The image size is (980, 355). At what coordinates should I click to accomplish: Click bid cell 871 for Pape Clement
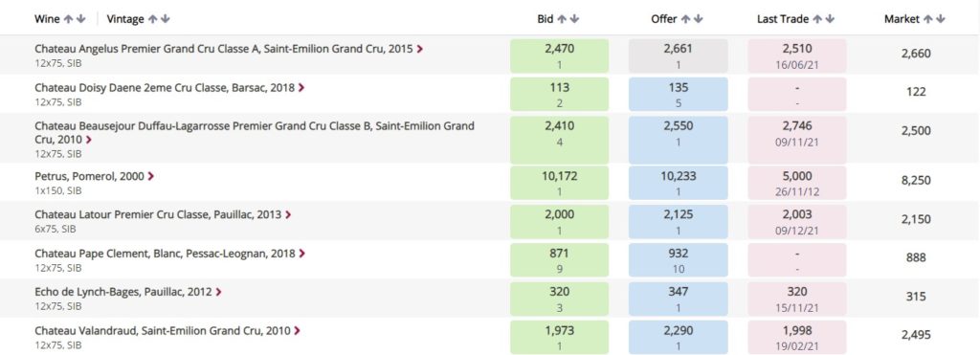559,260
